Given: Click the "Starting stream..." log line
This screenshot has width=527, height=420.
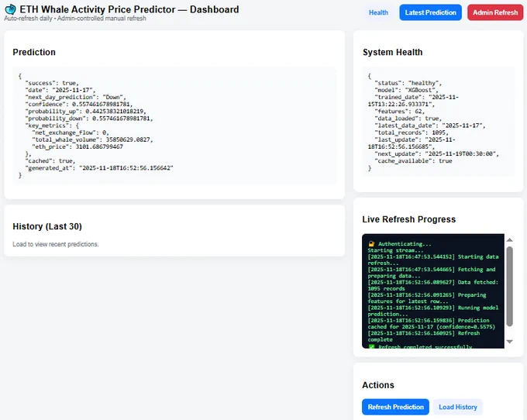Looking at the screenshot, I should click(395, 250).
